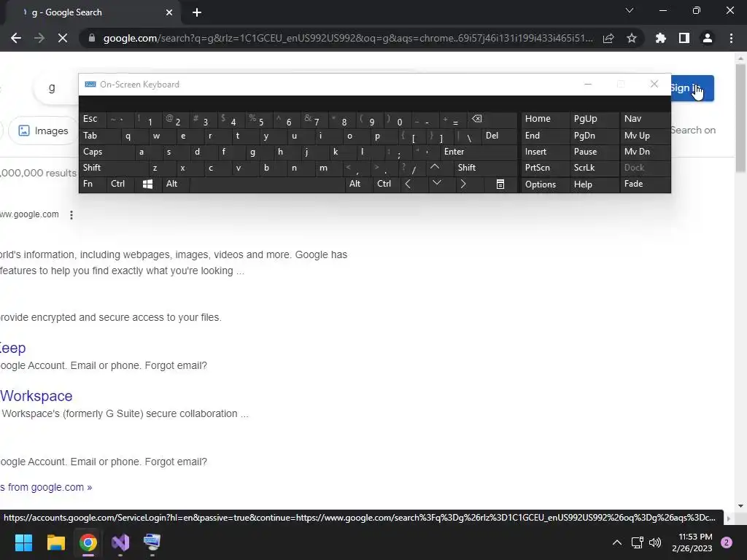747x560 pixels.
Task: Click the Home key on On-Screen Keyboard
Action: pyautogui.click(x=545, y=119)
